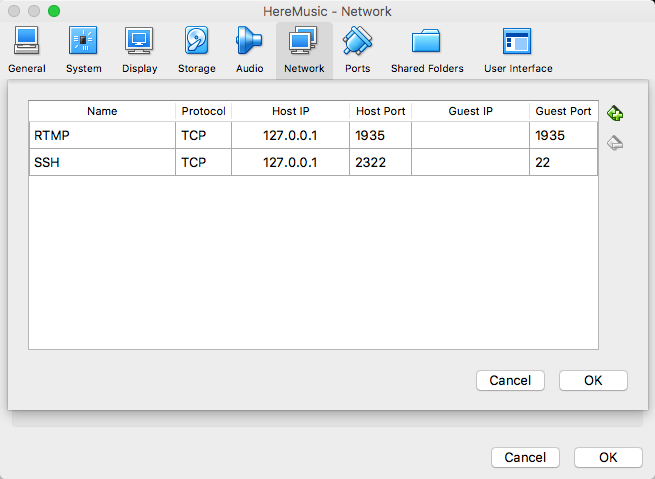Select the RTMP rule name cell
The width and height of the screenshot is (655, 479).
click(x=102, y=135)
